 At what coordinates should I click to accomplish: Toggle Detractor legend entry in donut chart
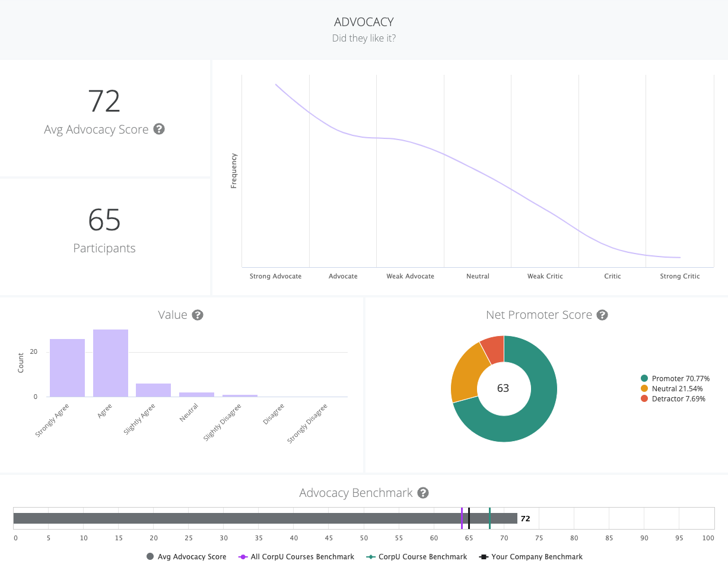(x=674, y=398)
